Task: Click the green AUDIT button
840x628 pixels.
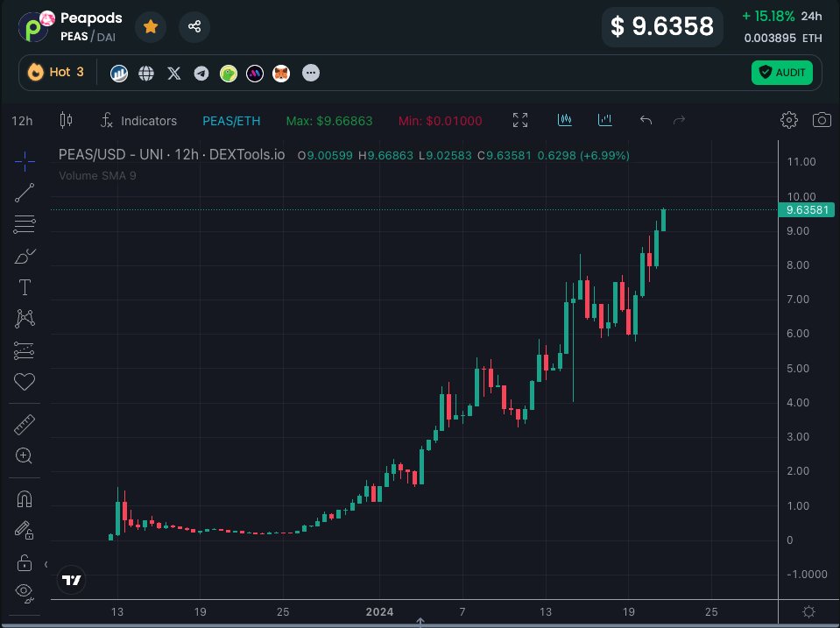Action: 781,73
